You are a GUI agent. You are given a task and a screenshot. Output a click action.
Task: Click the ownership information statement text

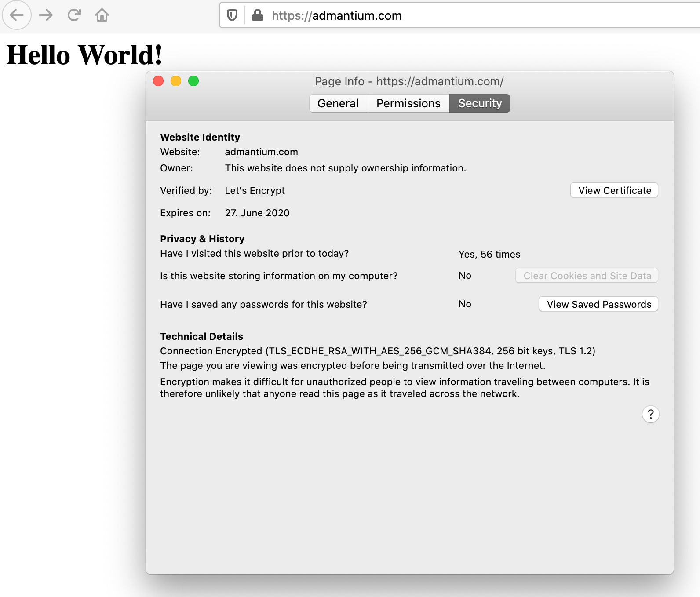[x=346, y=168]
